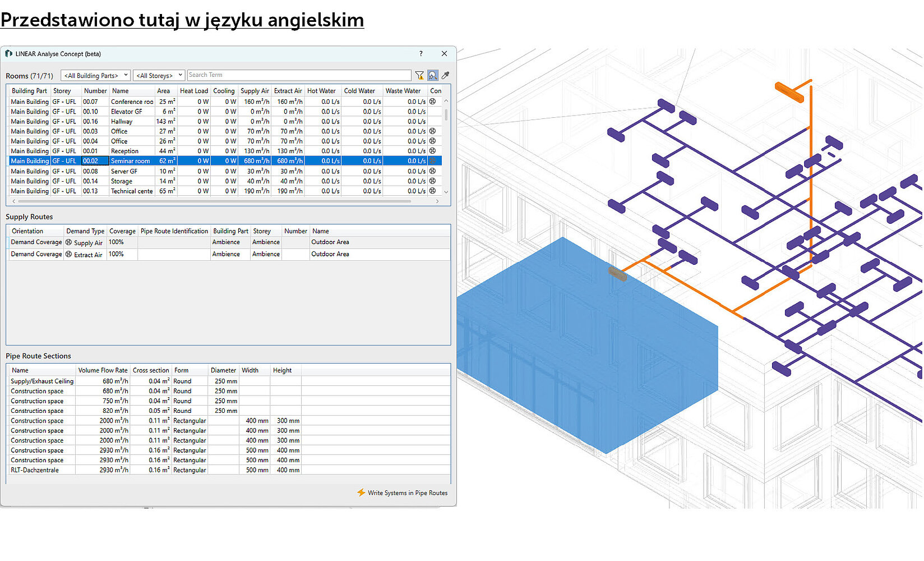Viewport: 924px width, 561px height.
Task: Toggle the zoom-to-selection magnifier icon
Action: [433, 75]
